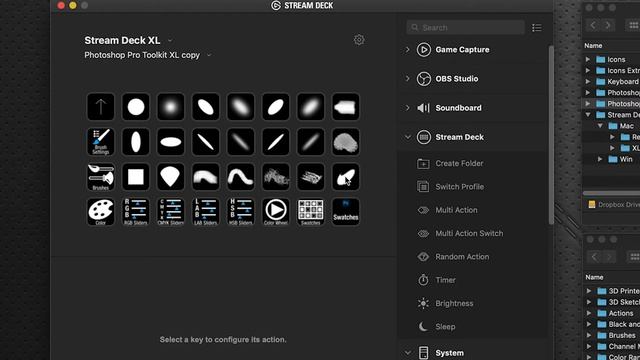Screen dimensions: 640x360
Task: Select Dropbox Drive item in Finder
Action: click(613, 204)
